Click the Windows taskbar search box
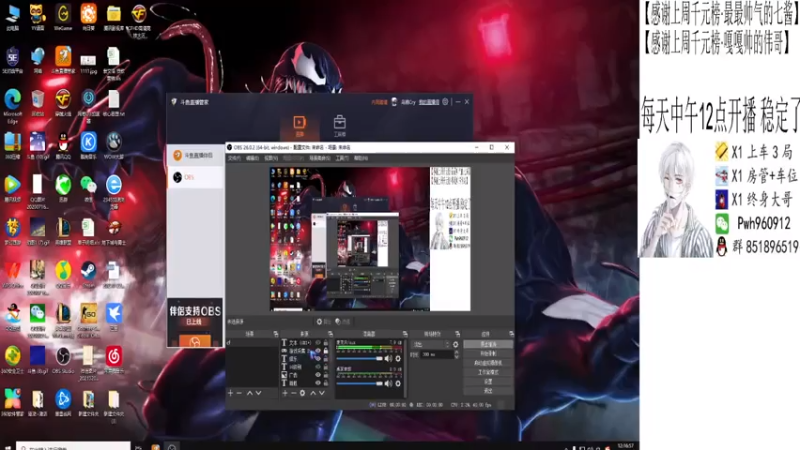The image size is (800, 450). click(73, 446)
